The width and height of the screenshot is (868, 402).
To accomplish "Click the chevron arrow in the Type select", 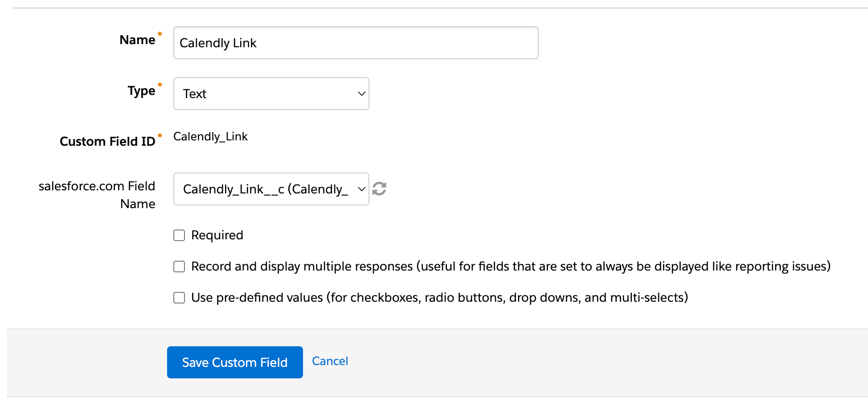I will (x=361, y=94).
